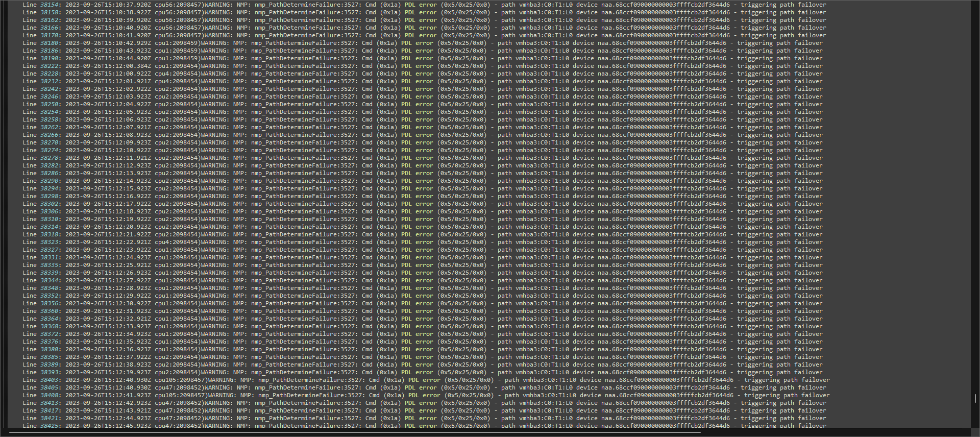This screenshot has height=437, width=980.
Task: Pick log entry Line 38278
Action: [x=423, y=158]
